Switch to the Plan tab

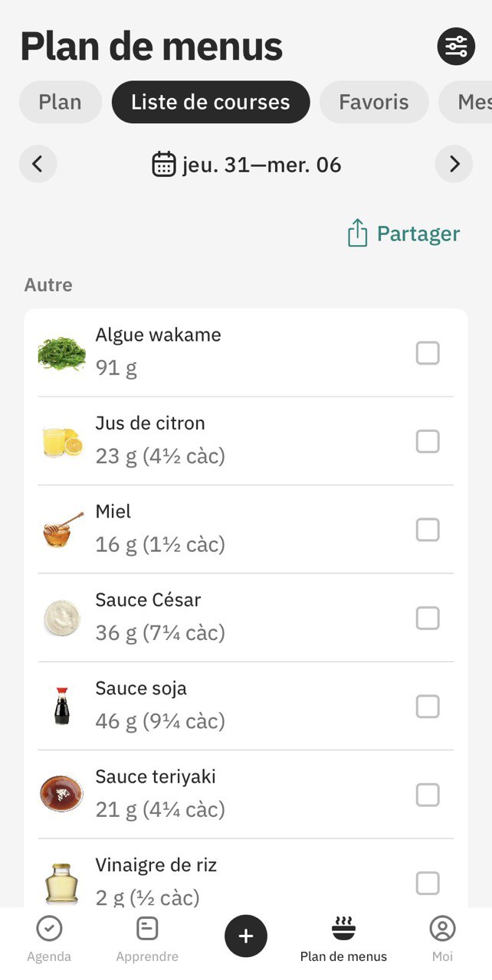coord(60,101)
